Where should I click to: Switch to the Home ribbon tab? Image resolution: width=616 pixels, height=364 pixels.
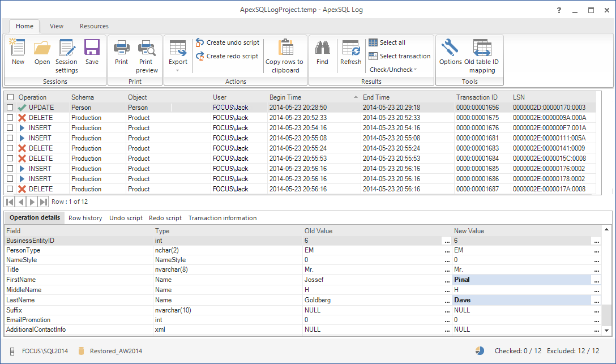24,26
